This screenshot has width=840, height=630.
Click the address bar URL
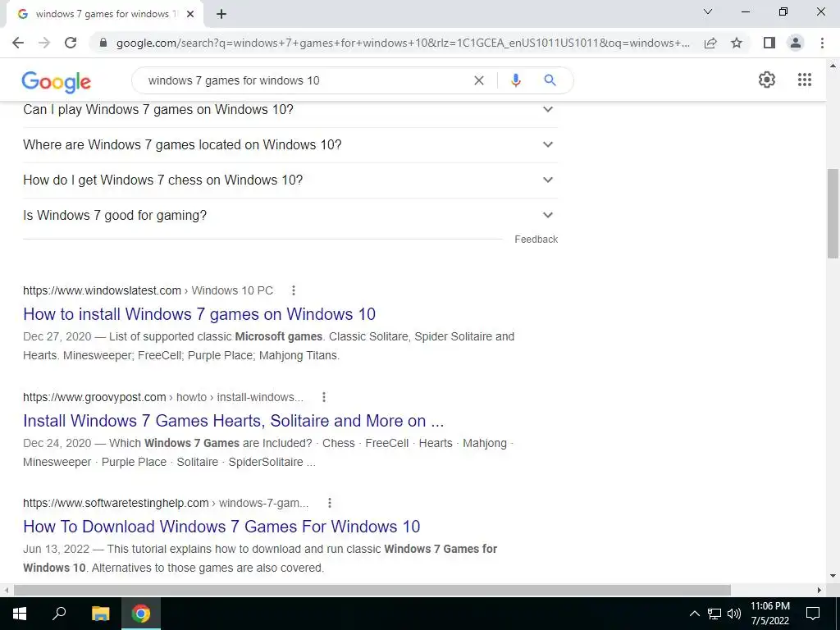coord(403,43)
